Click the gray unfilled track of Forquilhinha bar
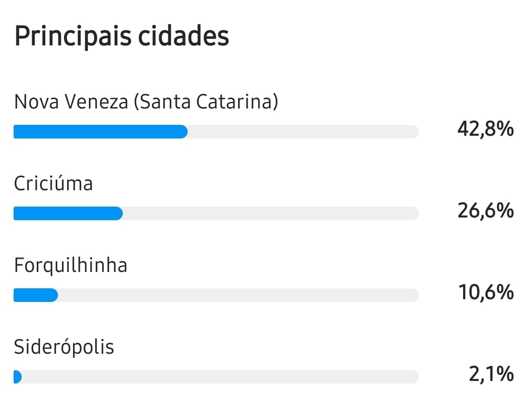 click(x=238, y=295)
